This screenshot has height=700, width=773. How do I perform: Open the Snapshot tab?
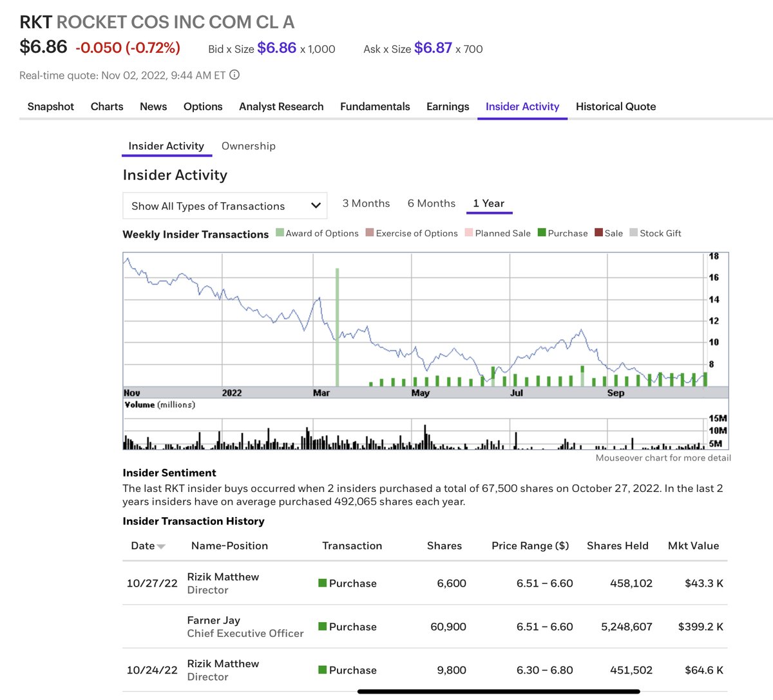click(51, 106)
